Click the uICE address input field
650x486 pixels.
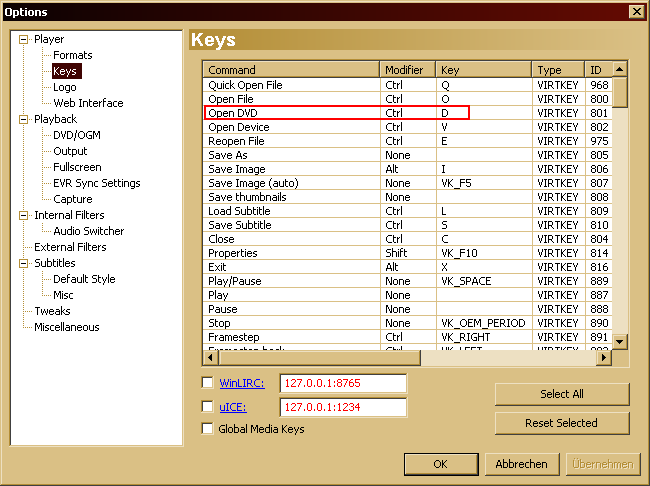343,407
